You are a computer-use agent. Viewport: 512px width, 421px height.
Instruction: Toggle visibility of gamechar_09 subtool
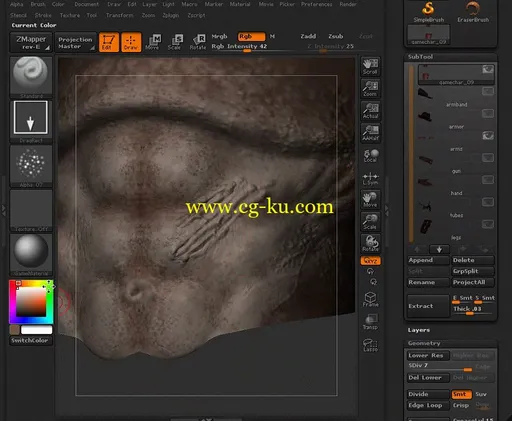488,70
